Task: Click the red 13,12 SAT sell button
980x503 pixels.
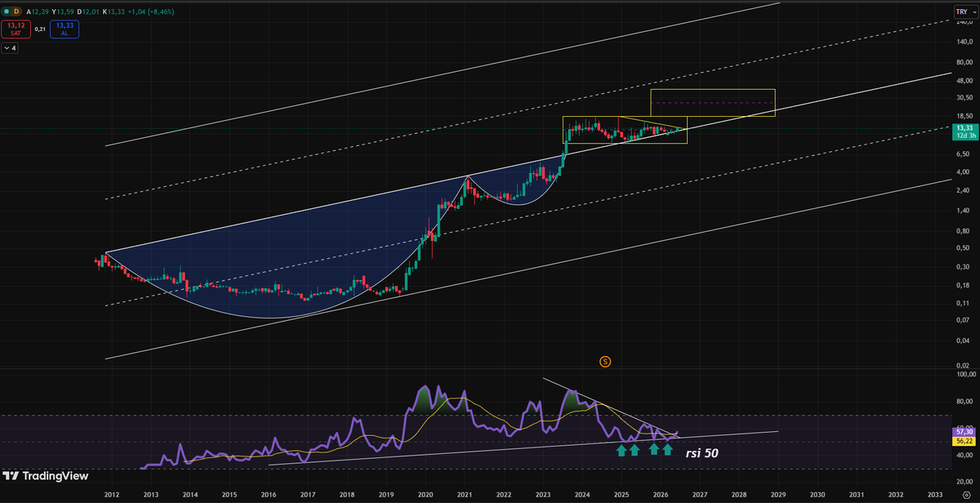Action: pyautogui.click(x=15, y=29)
